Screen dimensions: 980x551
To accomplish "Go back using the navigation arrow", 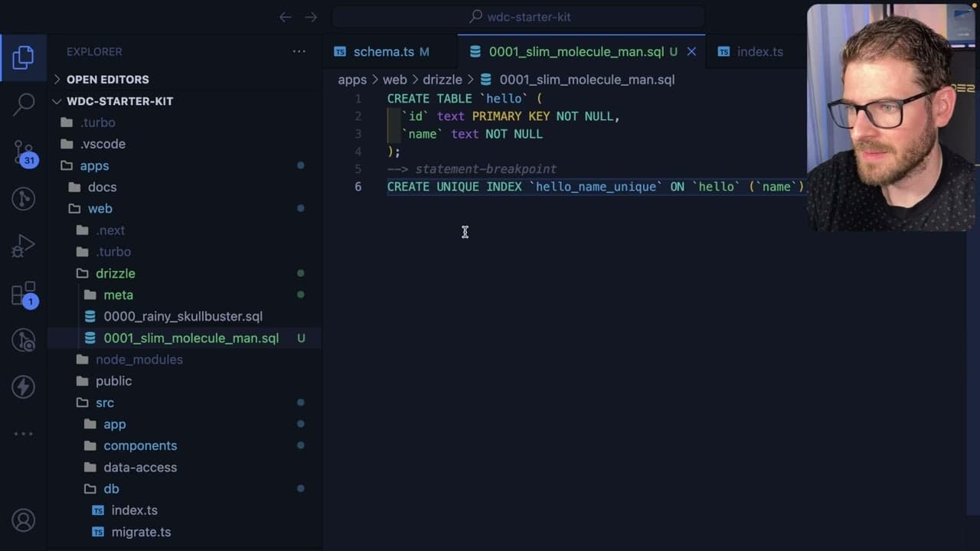I will [286, 17].
